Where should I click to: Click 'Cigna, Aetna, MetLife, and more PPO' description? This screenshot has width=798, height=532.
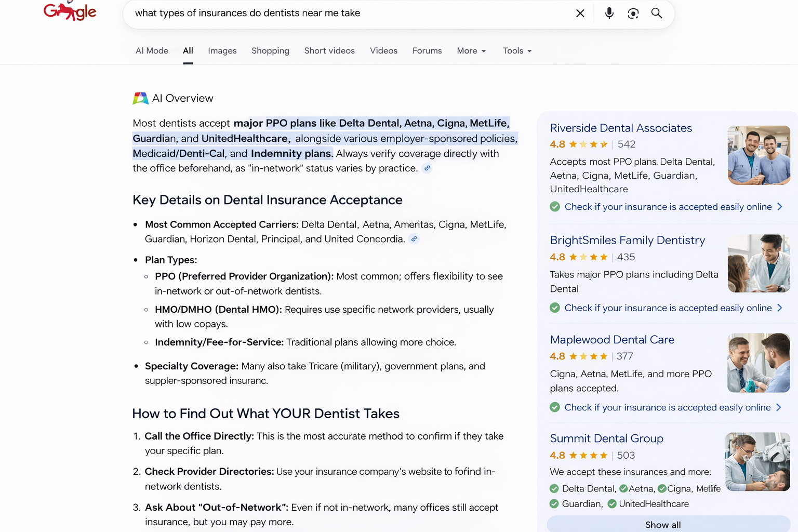pos(631,374)
